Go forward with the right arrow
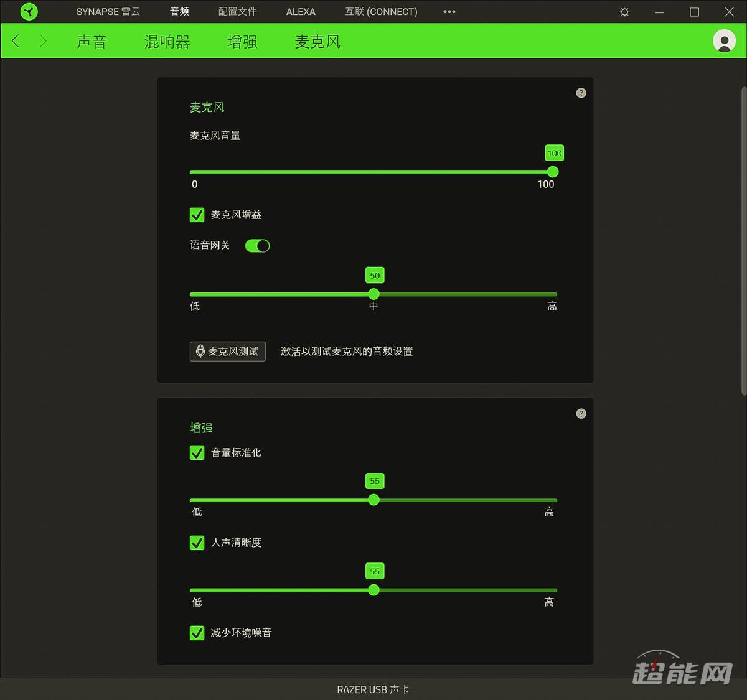This screenshot has height=700, width=747. pos(43,41)
